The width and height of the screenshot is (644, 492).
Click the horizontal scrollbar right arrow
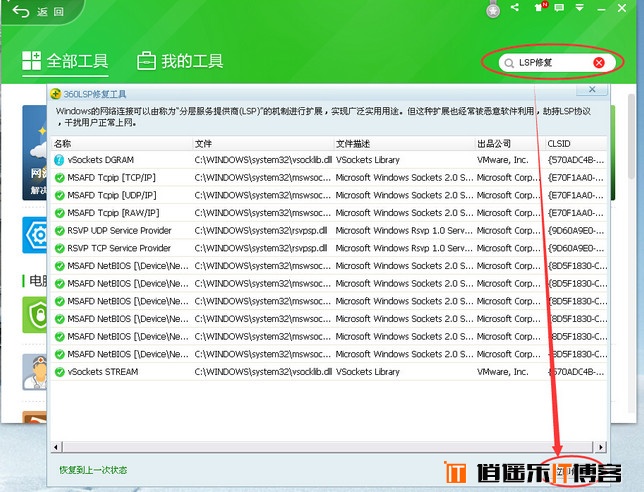click(x=601, y=447)
